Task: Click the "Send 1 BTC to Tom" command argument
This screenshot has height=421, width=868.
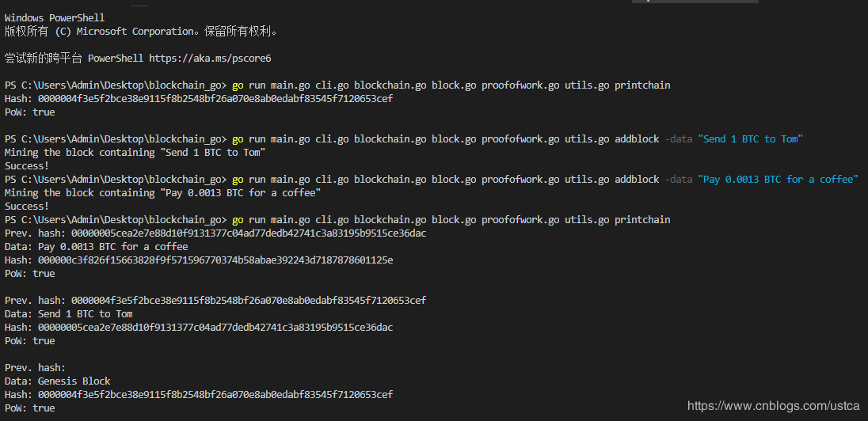Action: (x=750, y=139)
